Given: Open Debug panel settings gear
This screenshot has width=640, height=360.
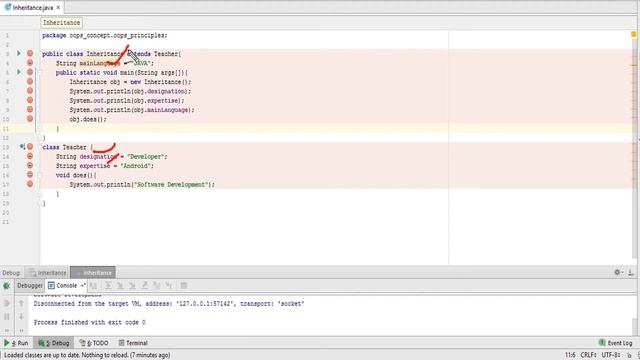Looking at the screenshot, I should point(618,272).
